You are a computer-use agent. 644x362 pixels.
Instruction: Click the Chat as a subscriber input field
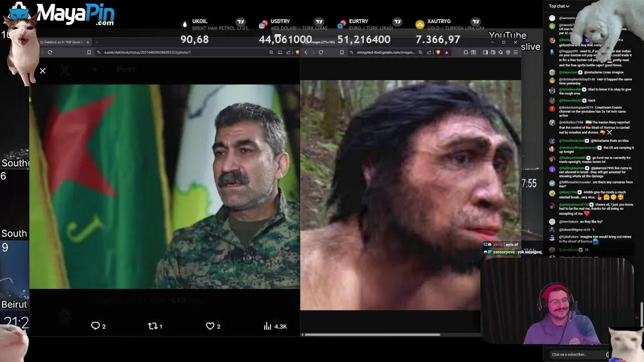click(x=576, y=354)
